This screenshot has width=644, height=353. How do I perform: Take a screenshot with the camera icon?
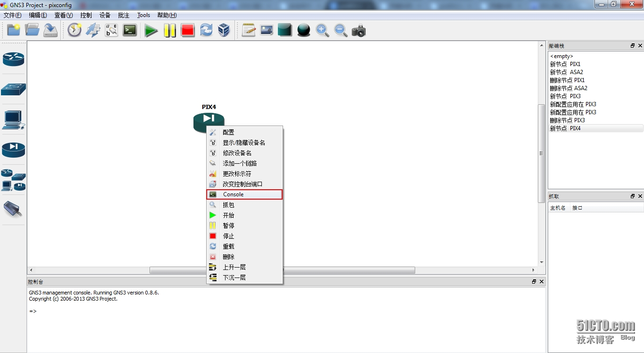tap(359, 30)
